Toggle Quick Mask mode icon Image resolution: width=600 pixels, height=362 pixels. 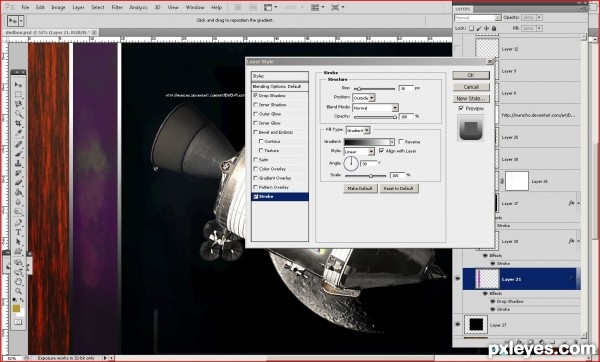18,322
